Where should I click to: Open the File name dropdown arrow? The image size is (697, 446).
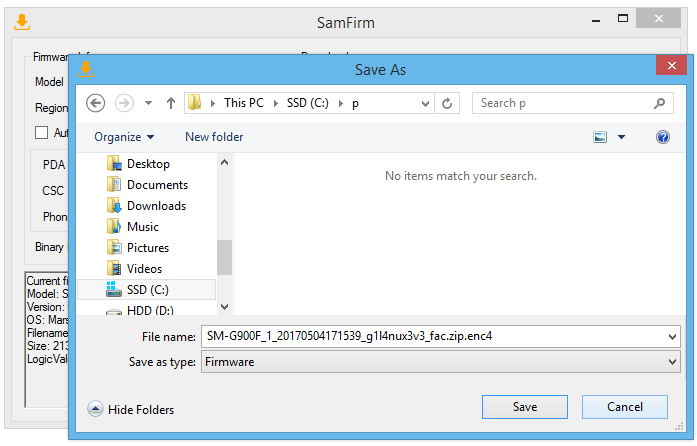click(x=673, y=337)
